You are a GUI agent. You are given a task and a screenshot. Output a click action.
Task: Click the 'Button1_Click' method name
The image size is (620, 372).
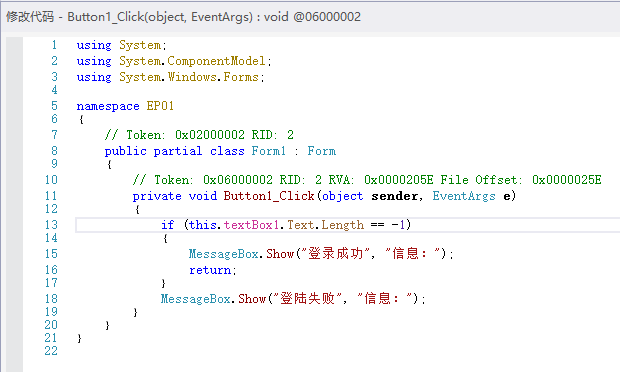[269, 196]
